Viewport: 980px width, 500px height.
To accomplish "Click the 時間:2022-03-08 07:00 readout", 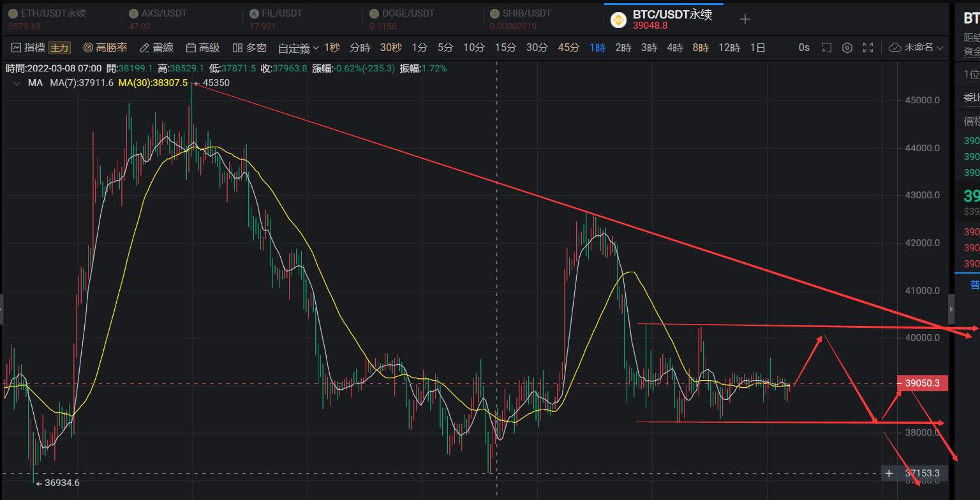I will [x=54, y=68].
